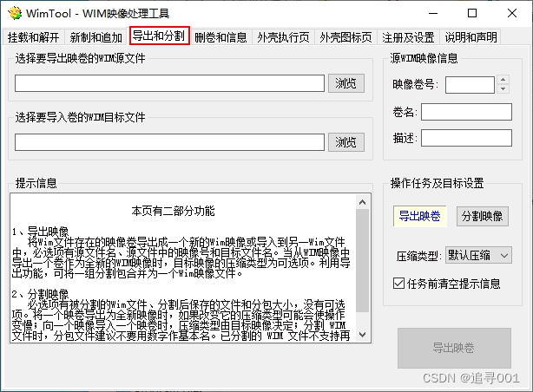View the 说明和声明 tab
This screenshot has width=533, height=392.
click(470, 37)
